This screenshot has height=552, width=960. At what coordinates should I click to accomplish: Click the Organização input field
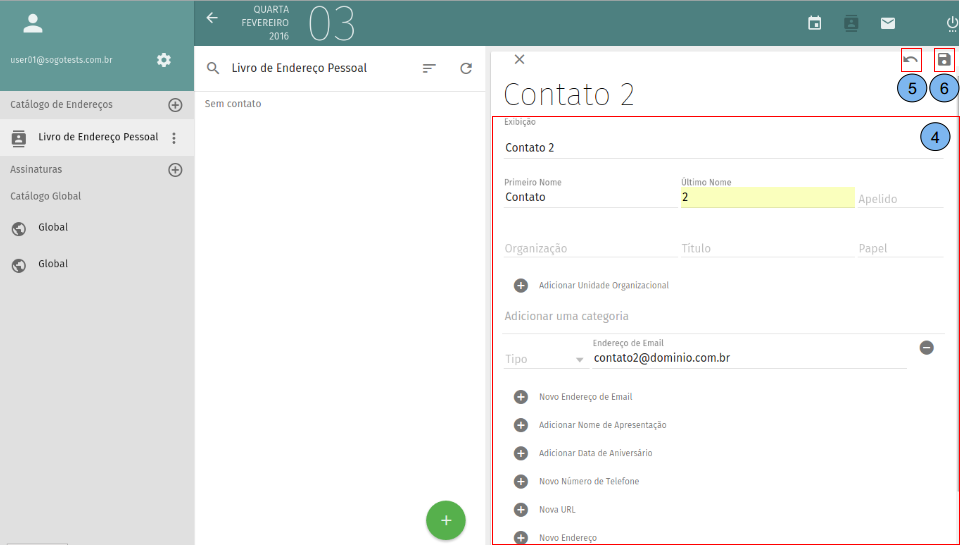tap(590, 248)
